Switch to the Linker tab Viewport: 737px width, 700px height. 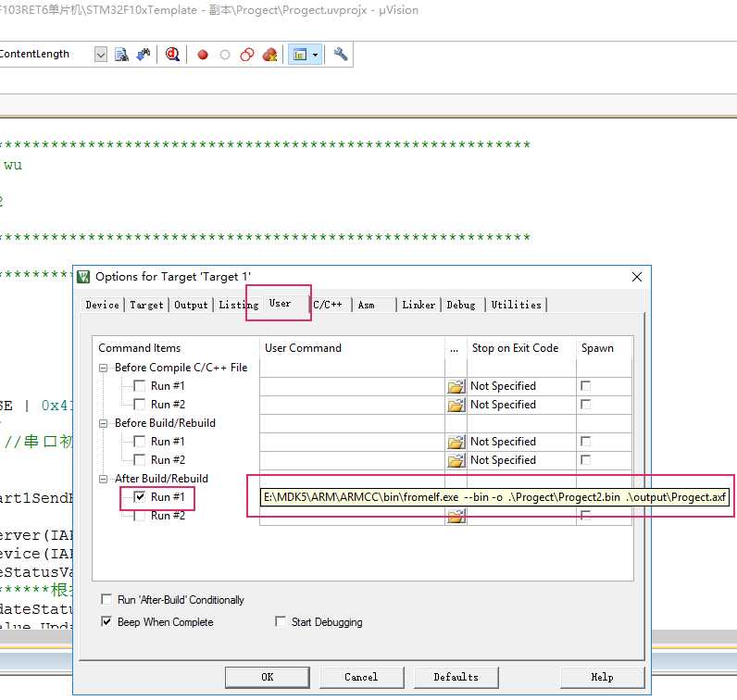[x=418, y=306]
